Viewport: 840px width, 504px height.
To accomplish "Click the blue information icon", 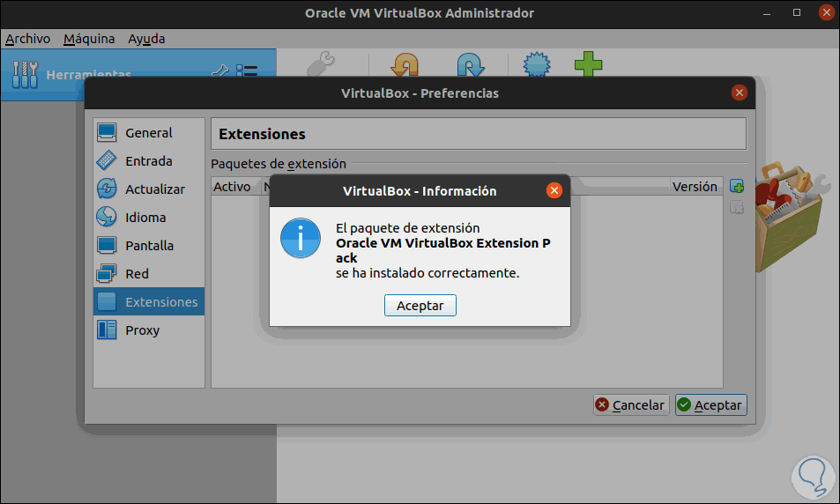I will coord(301,238).
